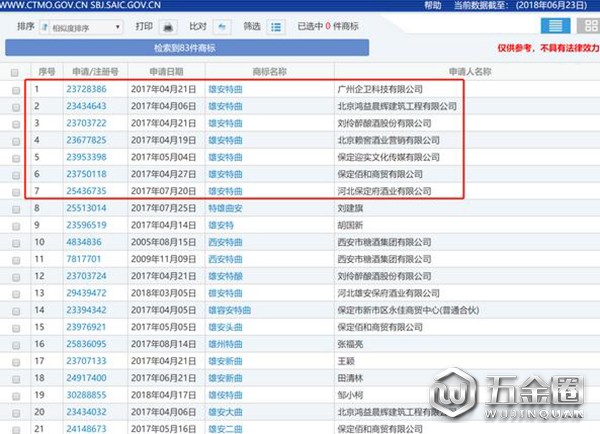Image resolution: width=600 pixels, height=434 pixels.
Task: Select applicant 王颖 in row 17
Action: [346, 361]
